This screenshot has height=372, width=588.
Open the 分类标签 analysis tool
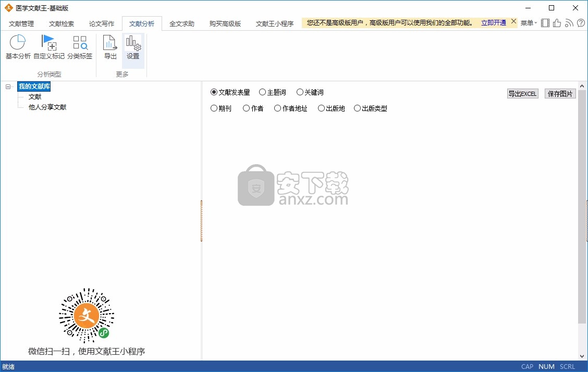(80, 47)
